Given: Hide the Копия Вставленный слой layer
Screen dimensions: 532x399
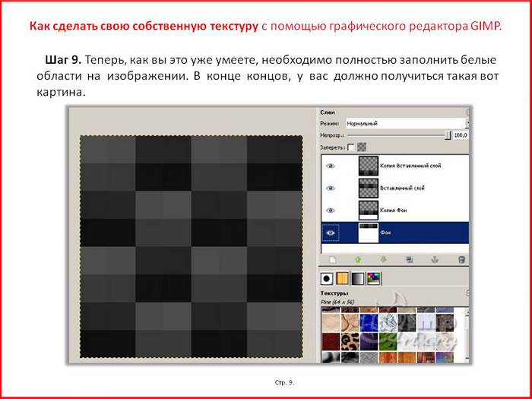Looking at the screenshot, I should click(331, 166).
